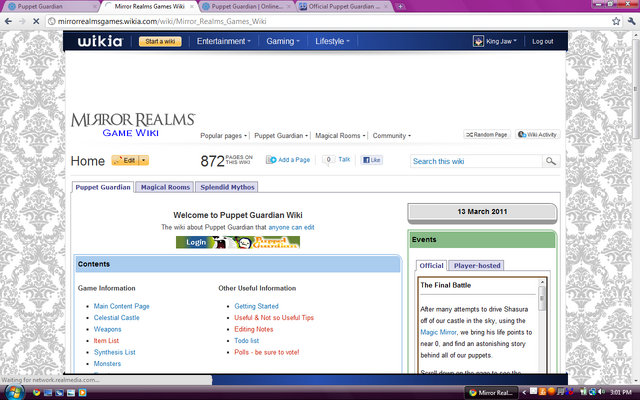
Task: Go back using browser back arrow
Action: tap(8, 21)
